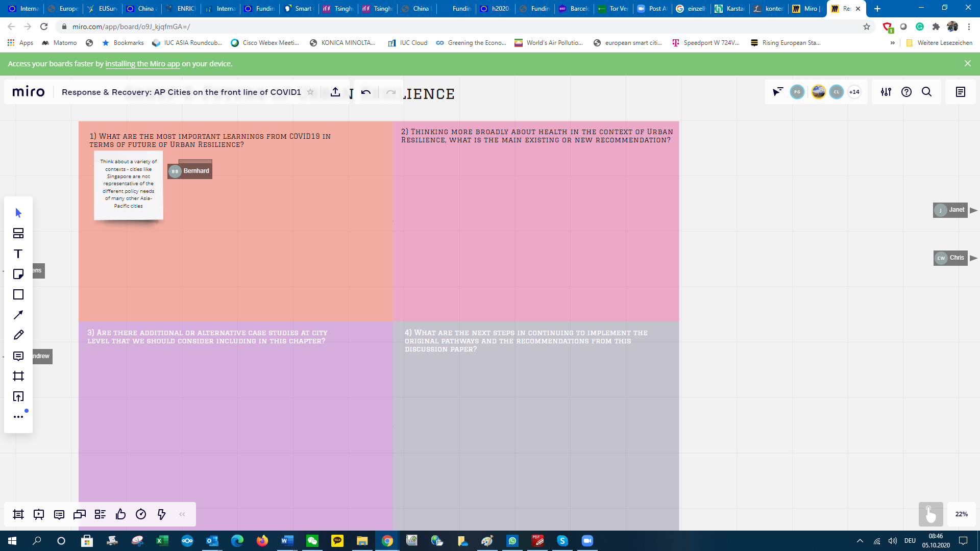Select the Pen drawing tool

pos(18,335)
